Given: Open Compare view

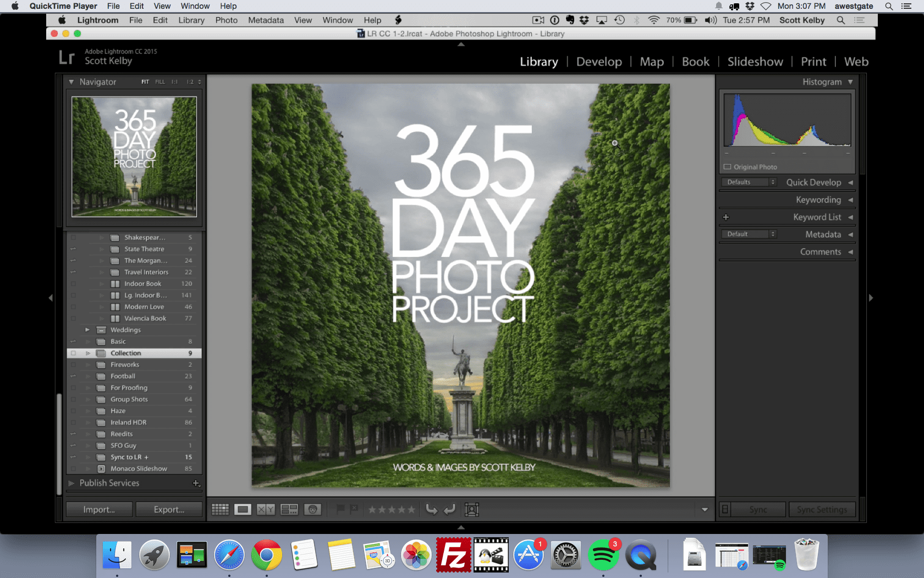Looking at the screenshot, I should point(265,510).
